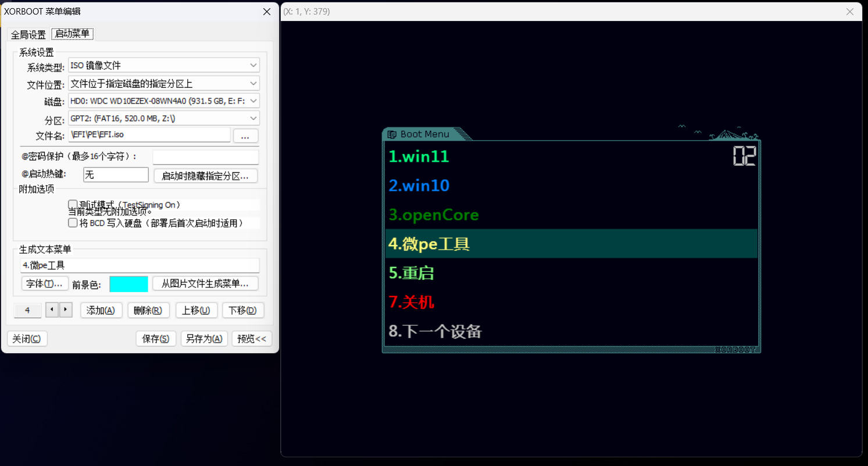Enable 测试模式 TestSigning On checkbox

coord(73,204)
